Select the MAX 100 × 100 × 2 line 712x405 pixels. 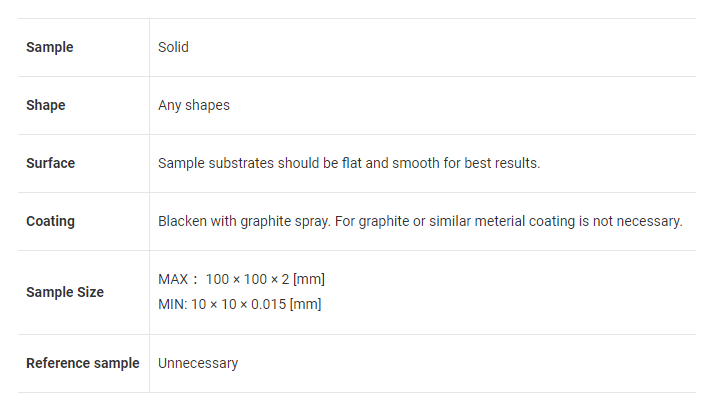click(241, 279)
